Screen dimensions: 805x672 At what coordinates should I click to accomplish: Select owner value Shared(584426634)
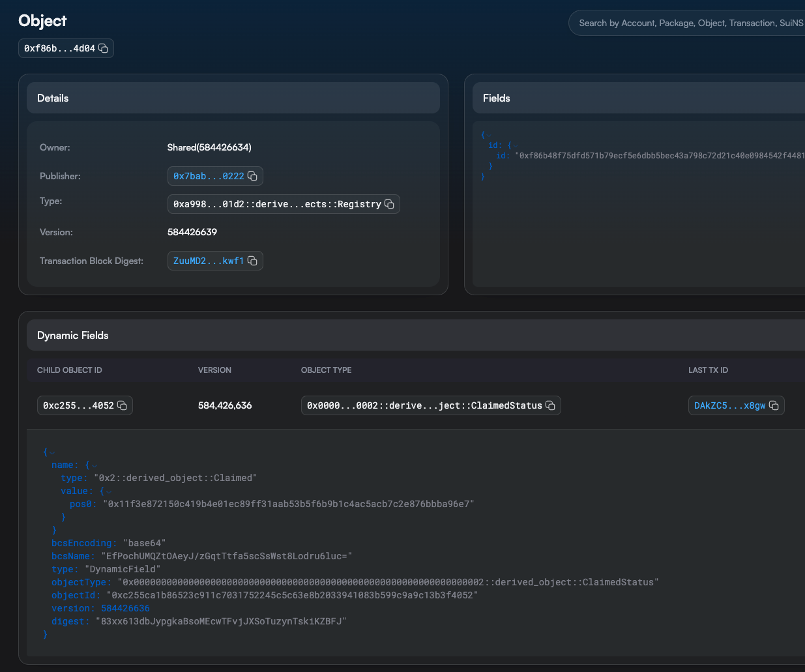(x=209, y=147)
